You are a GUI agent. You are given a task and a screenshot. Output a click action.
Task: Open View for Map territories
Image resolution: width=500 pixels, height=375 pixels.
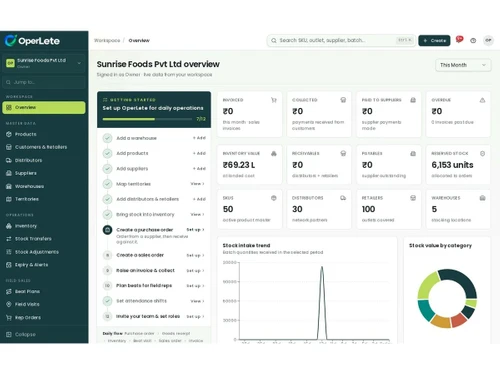[x=197, y=184]
